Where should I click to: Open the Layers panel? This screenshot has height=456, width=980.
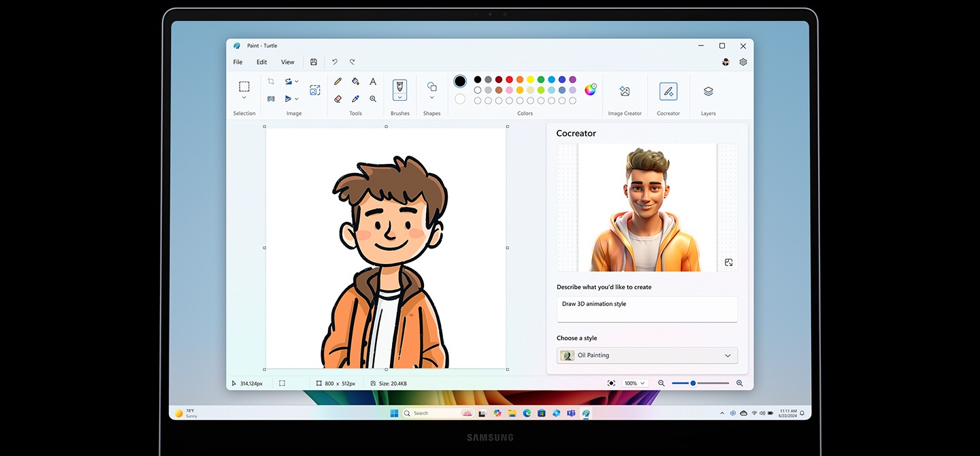pos(708,91)
